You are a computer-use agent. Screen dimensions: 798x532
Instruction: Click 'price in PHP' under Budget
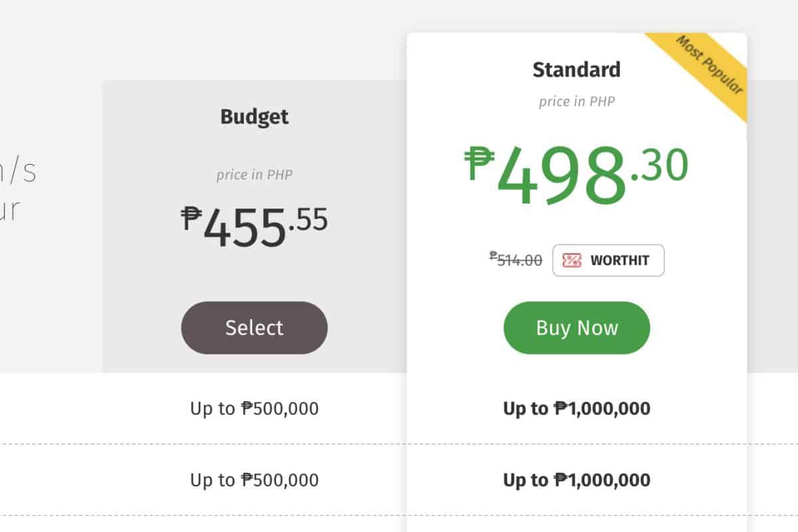[x=255, y=175]
